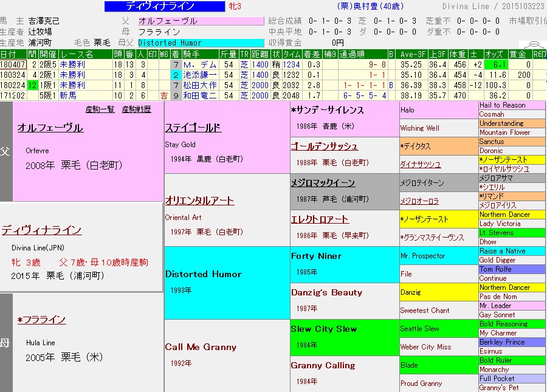
Task: Select Full Pocket ancestor cell
Action: pos(512,379)
